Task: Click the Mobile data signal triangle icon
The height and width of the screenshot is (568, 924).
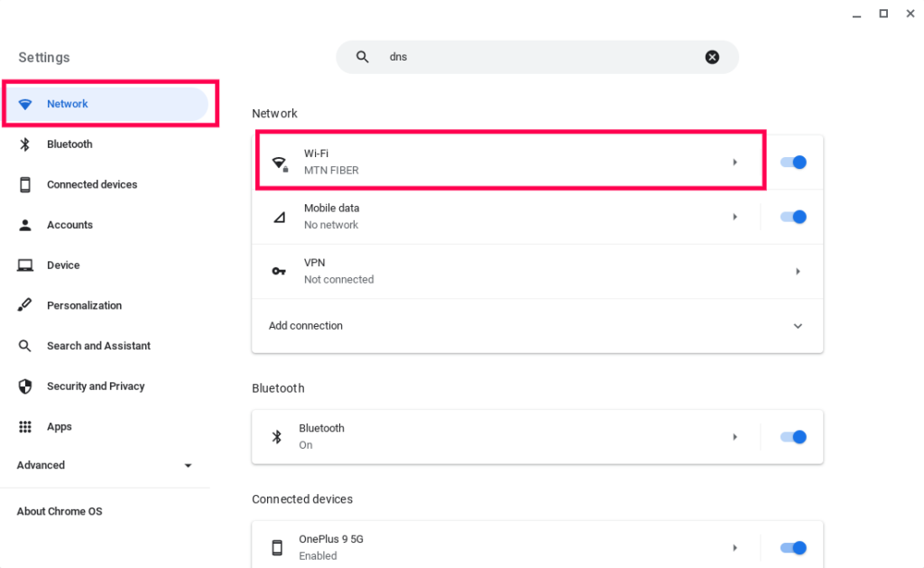Action: (x=280, y=217)
